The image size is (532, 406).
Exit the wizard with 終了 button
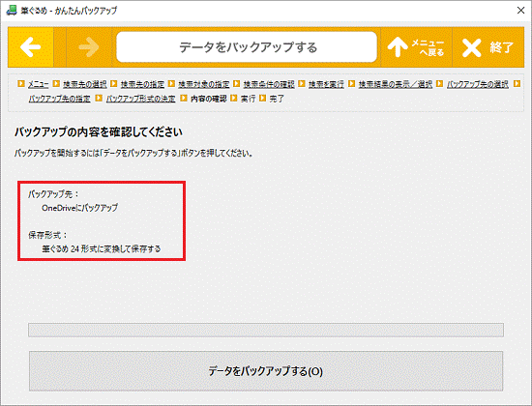[488, 47]
